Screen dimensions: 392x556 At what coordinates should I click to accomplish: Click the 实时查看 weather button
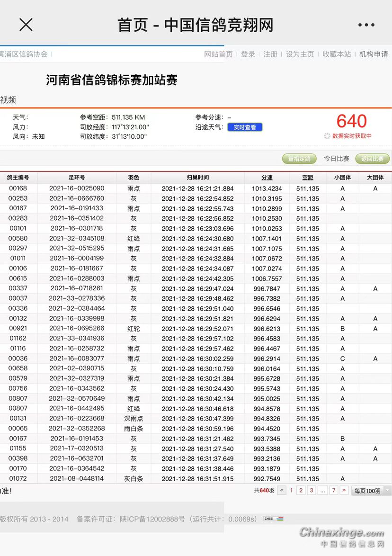pyautogui.click(x=245, y=127)
